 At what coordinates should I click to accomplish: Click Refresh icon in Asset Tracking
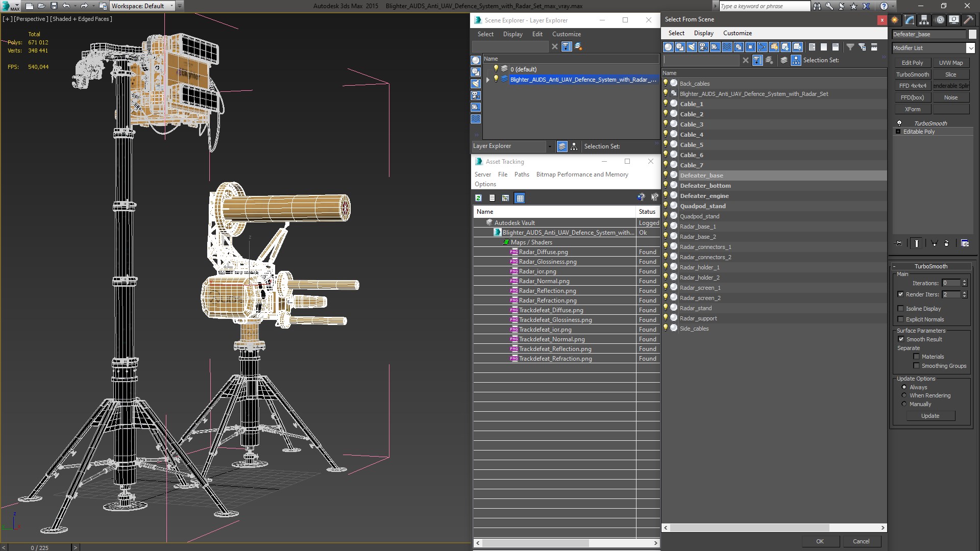(x=478, y=198)
